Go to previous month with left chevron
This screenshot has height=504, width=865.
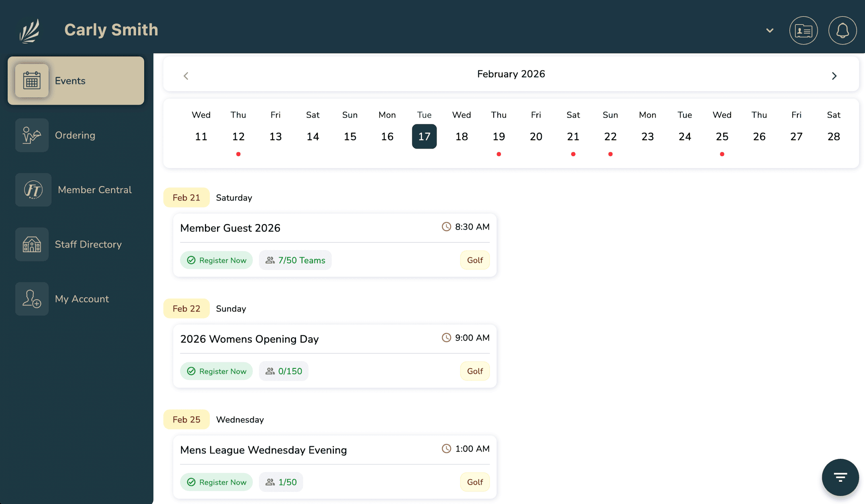point(186,76)
